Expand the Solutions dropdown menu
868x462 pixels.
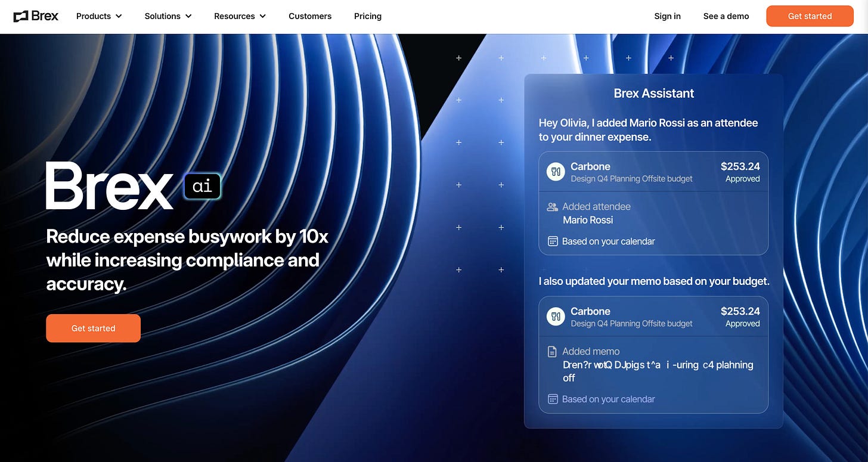point(168,16)
